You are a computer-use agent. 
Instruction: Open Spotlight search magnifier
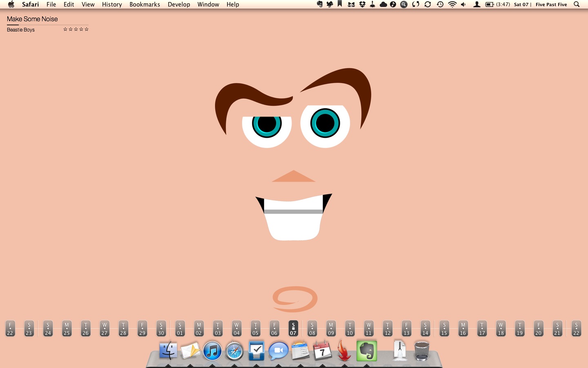[577, 4]
